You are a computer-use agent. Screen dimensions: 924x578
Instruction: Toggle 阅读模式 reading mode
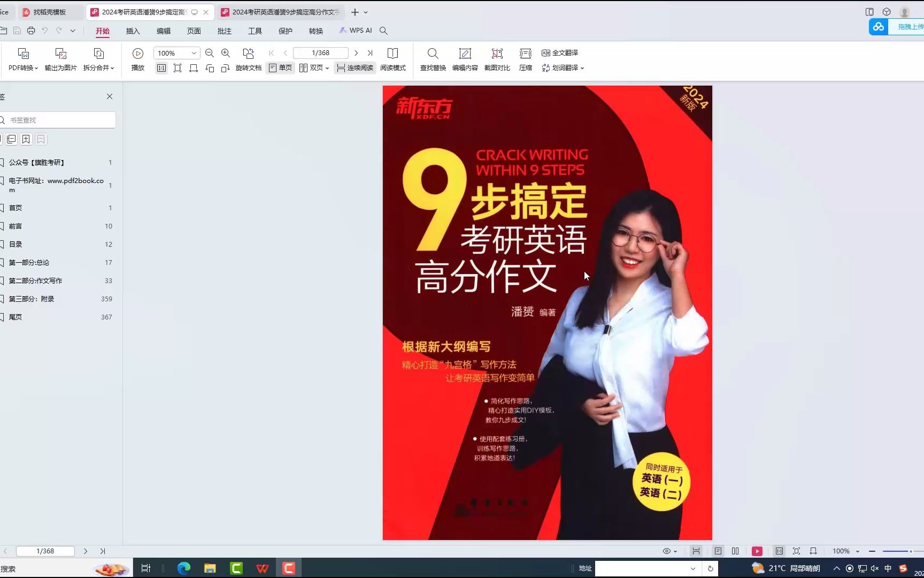393,59
